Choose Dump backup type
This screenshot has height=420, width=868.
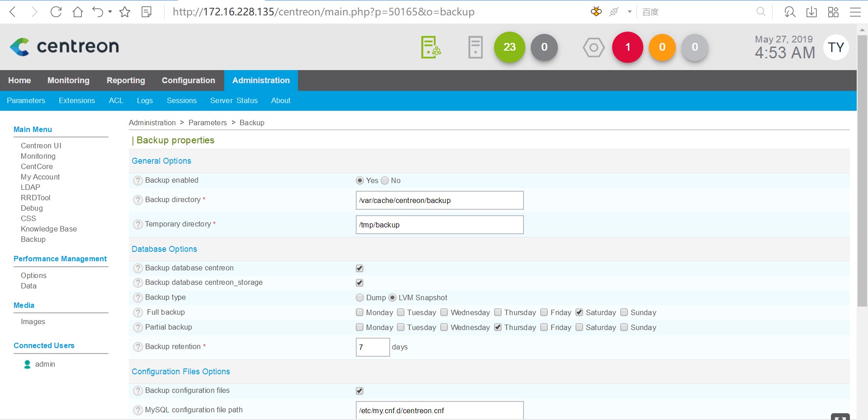360,297
